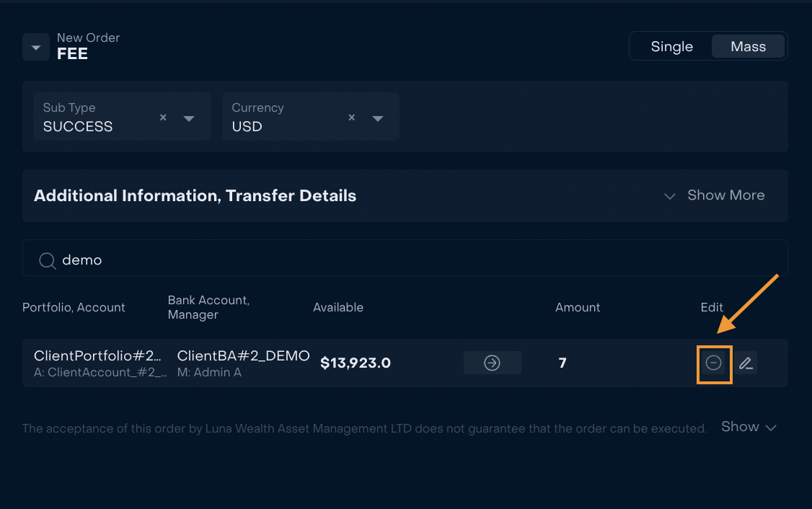Open the Sub Type dropdown arrow
The image size is (812, 509).
tap(189, 118)
